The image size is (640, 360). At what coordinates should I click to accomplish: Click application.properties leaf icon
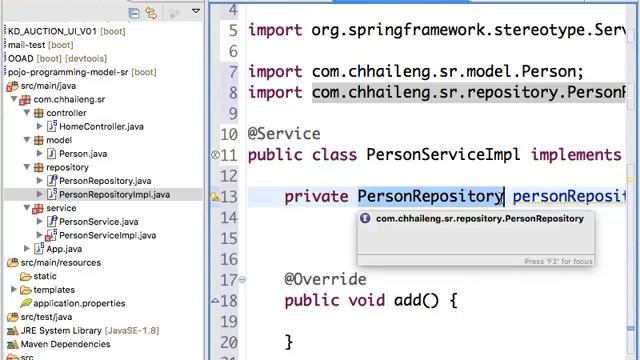26,303
